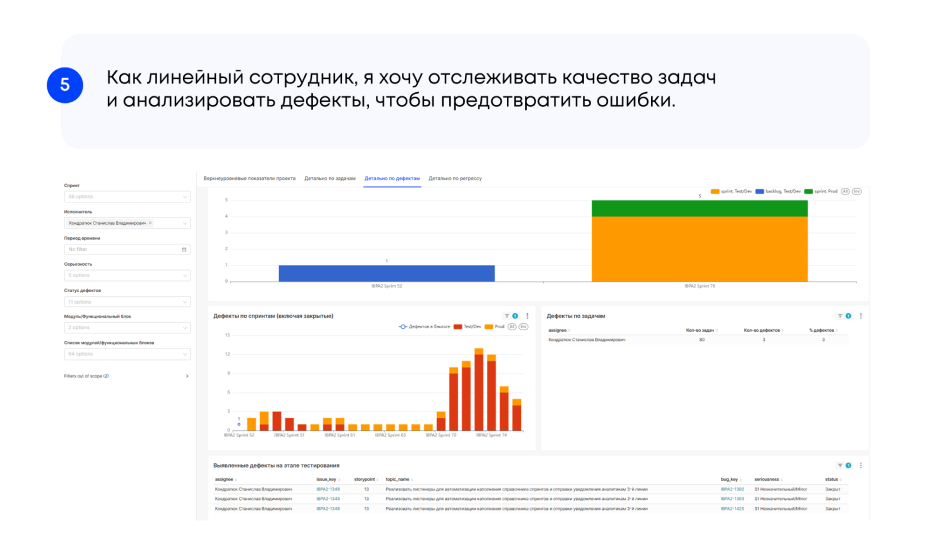
Task: Click Выявленные дефекты на этапе тестирования title
Action: click(276, 466)
